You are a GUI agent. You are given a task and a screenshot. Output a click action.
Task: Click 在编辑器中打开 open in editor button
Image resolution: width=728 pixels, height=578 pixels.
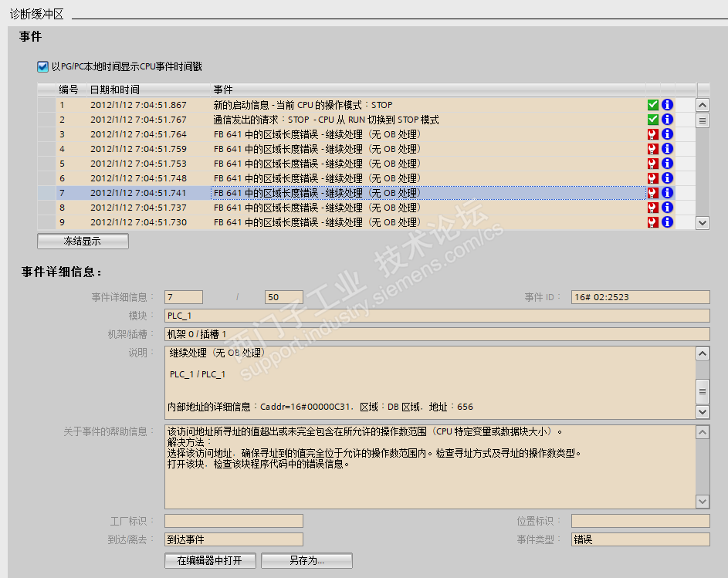point(210,560)
